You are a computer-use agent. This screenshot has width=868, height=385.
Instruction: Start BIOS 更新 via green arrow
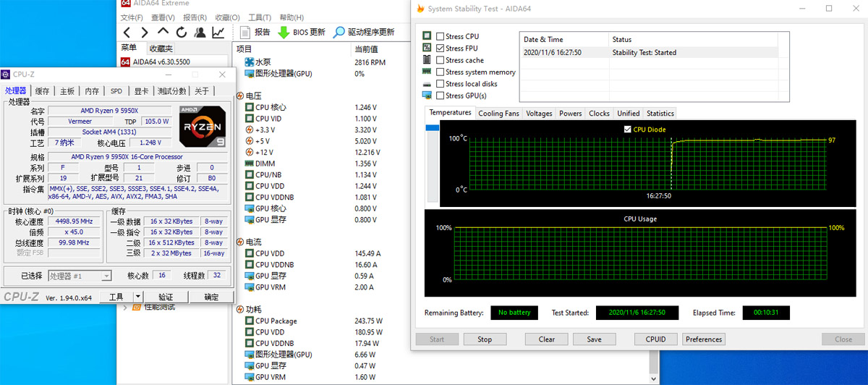click(302, 33)
